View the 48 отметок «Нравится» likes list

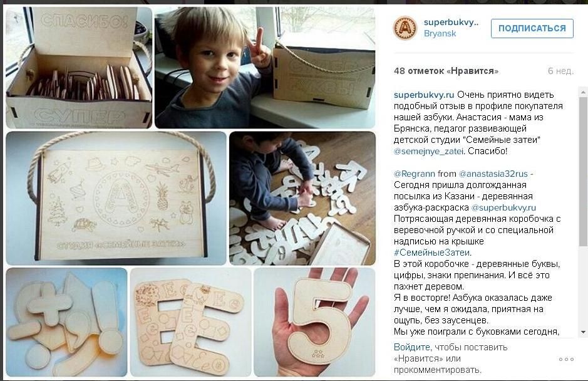point(446,71)
